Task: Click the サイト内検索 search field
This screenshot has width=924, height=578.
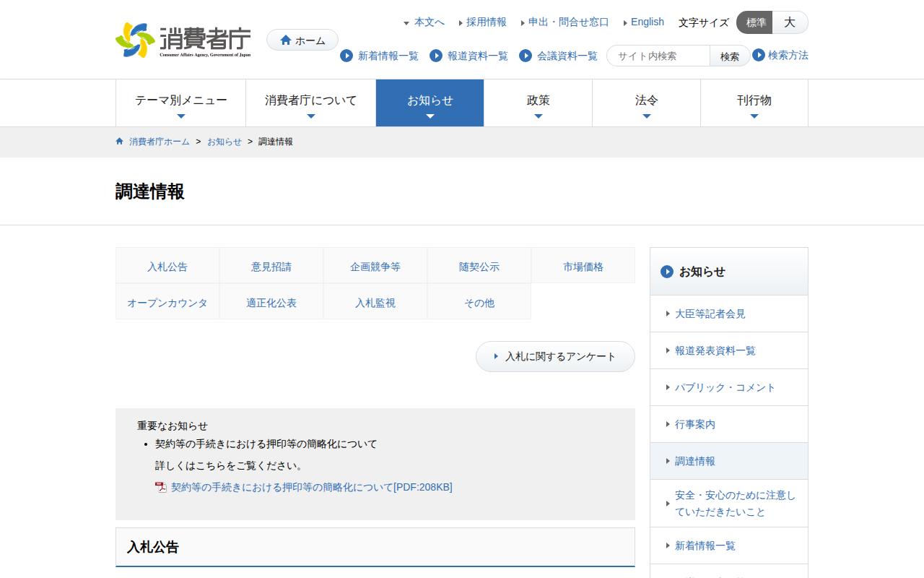Action: (660, 56)
